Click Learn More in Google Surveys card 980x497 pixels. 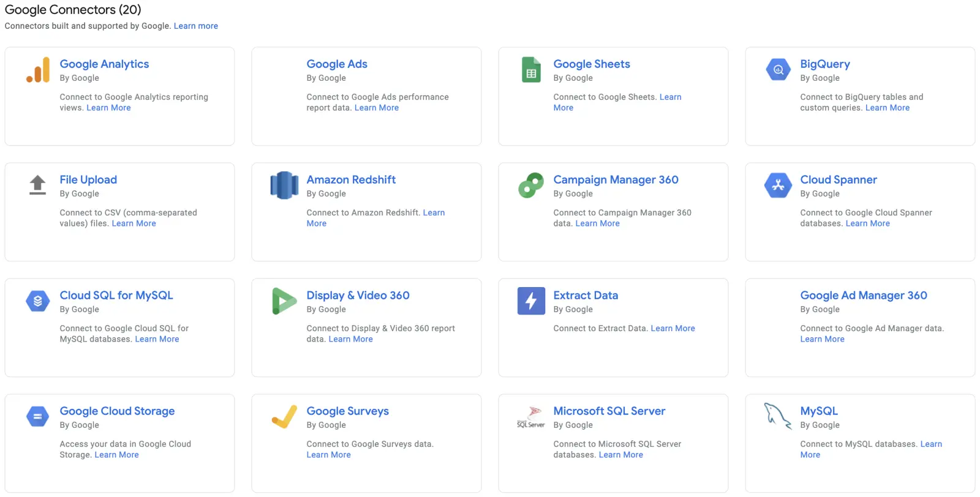pyautogui.click(x=328, y=455)
